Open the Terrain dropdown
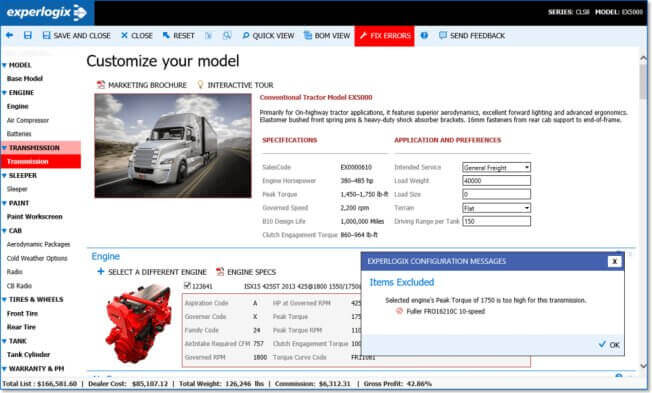This screenshot has height=393, width=652. [x=496, y=208]
